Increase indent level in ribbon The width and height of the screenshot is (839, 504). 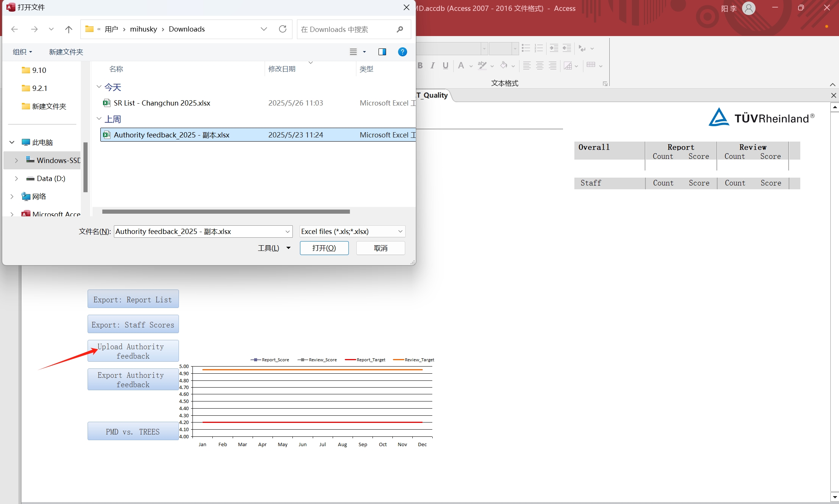coord(554,48)
